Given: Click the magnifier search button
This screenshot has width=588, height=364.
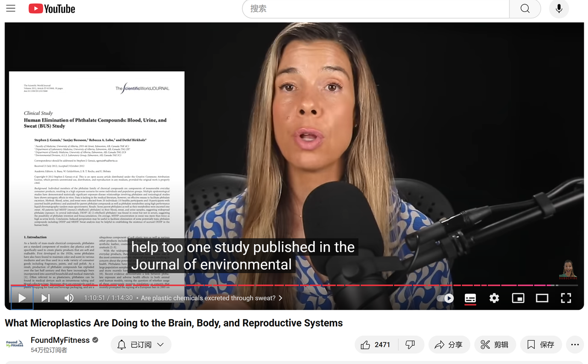Looking at the screenshot, I should click(525, 9).
